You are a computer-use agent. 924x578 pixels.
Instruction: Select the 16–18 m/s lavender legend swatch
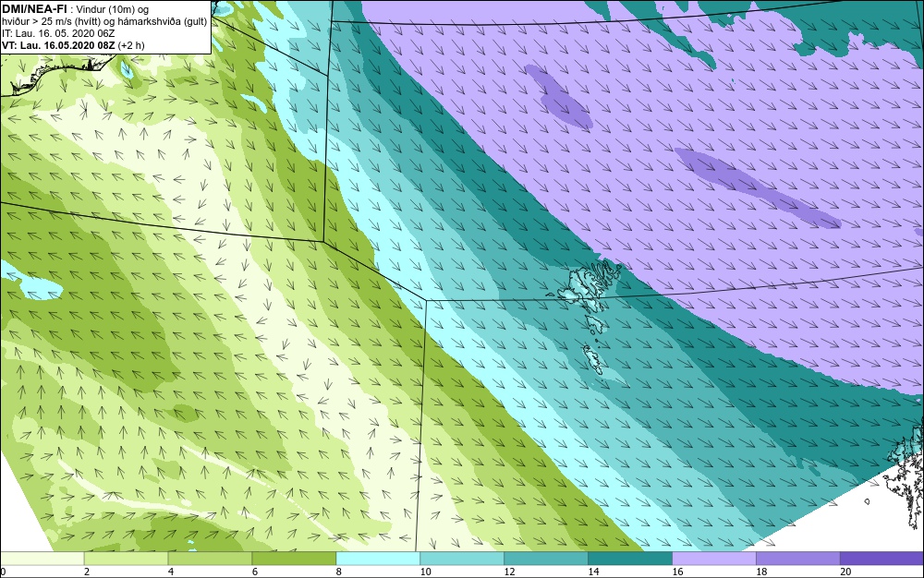(x=713, y=558)
